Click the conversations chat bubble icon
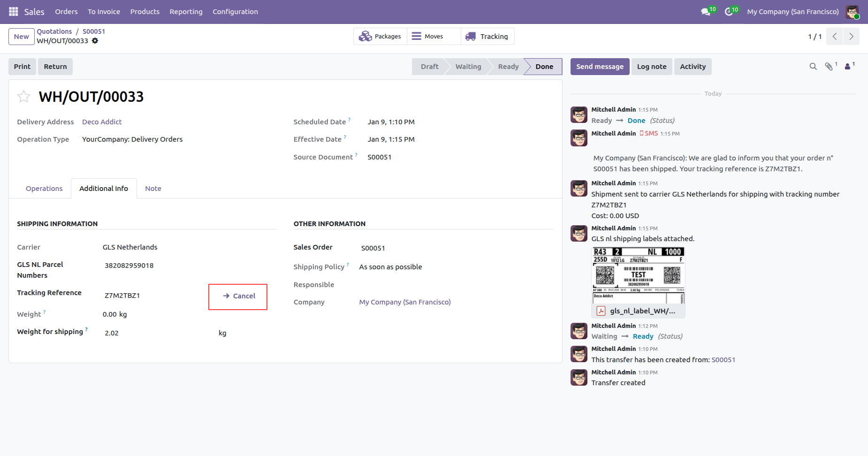 705,12
